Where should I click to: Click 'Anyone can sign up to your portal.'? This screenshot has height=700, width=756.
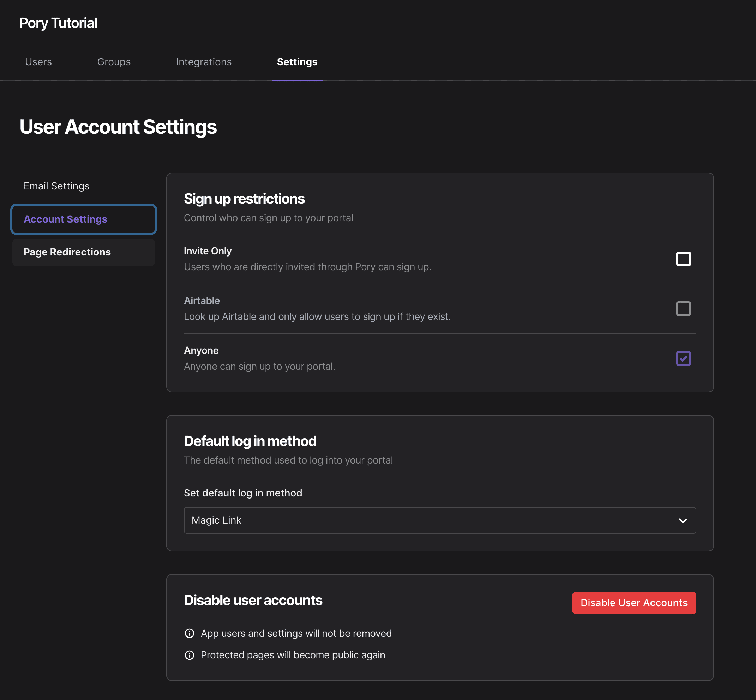[x=259, y=366]
